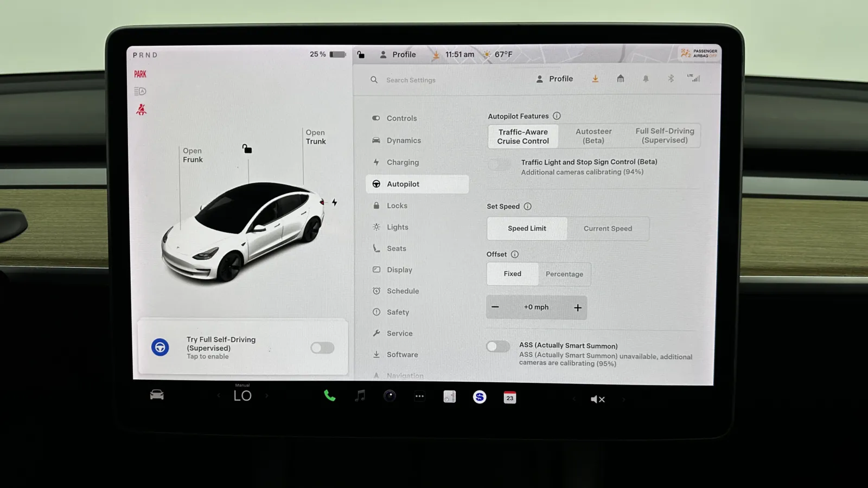Open the phone app in the dock

(x=329, y=396)
